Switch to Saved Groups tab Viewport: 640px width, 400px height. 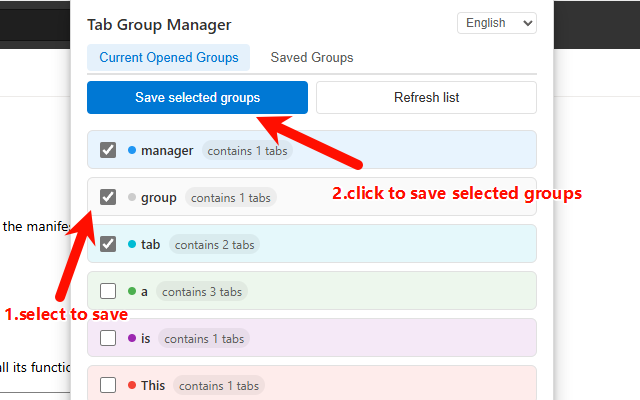coord(311,58)
